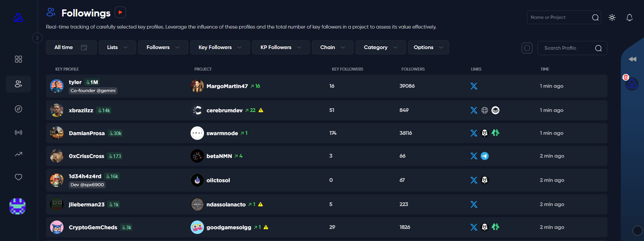Viewport: 644px width, 241px height.
Task: Expand the Lists dropdown filter
Action: click(117, 47)
